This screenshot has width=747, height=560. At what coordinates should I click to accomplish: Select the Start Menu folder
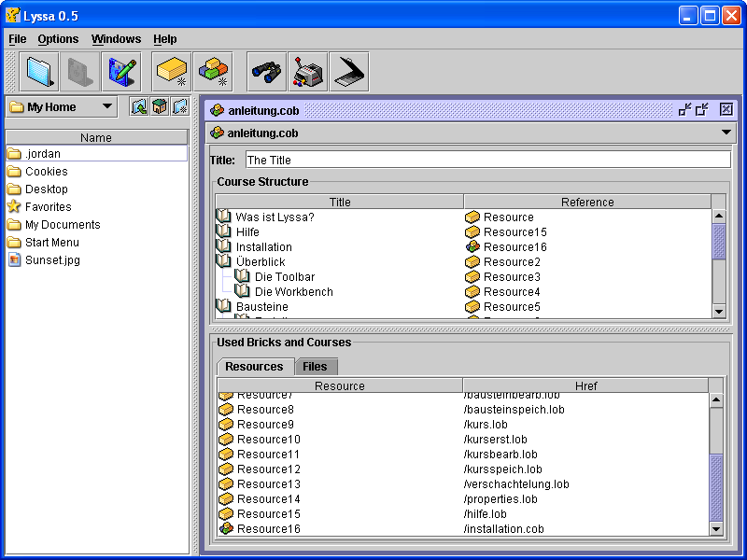tap(96, 242)
